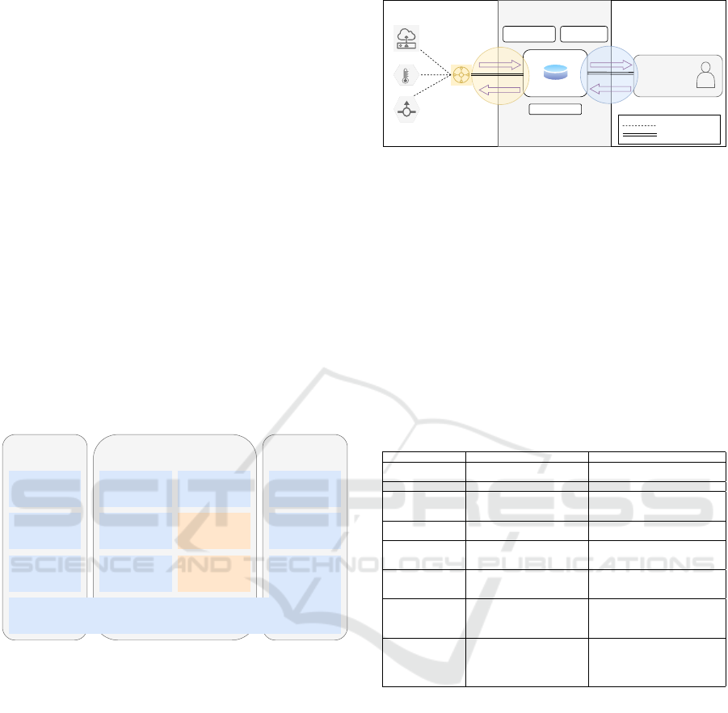
Task: Click the double solid line in legend
Action: (x=640, y=135)
